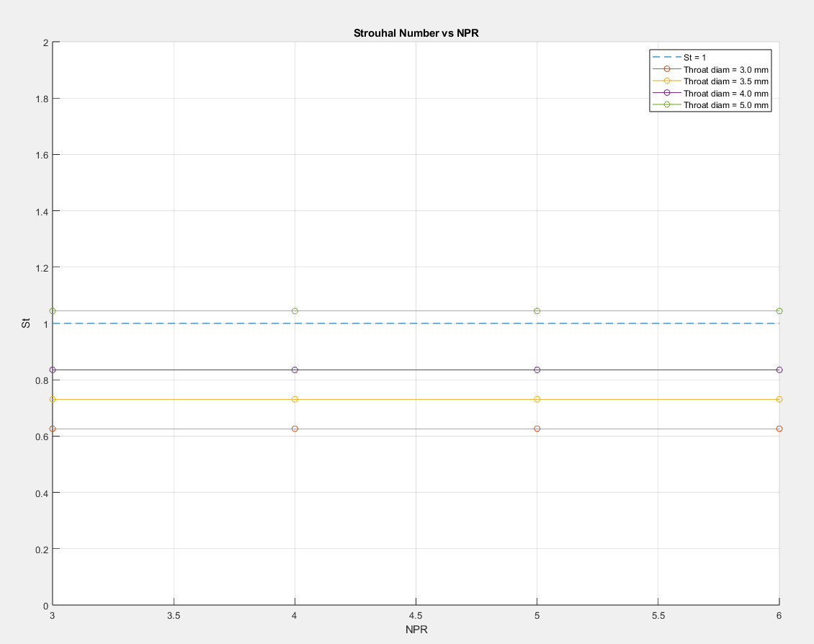Image resolution: width=814 pixels, height=644 pixels.
Task: Click the orange marker sample in legend
Action: coord(666,69)
